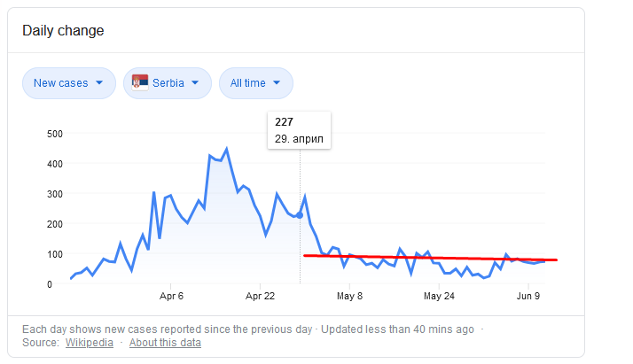Click the Serbia flag icon
Image resolution: width=633 pixels, height=364 pixels.
tap(140, 82)
